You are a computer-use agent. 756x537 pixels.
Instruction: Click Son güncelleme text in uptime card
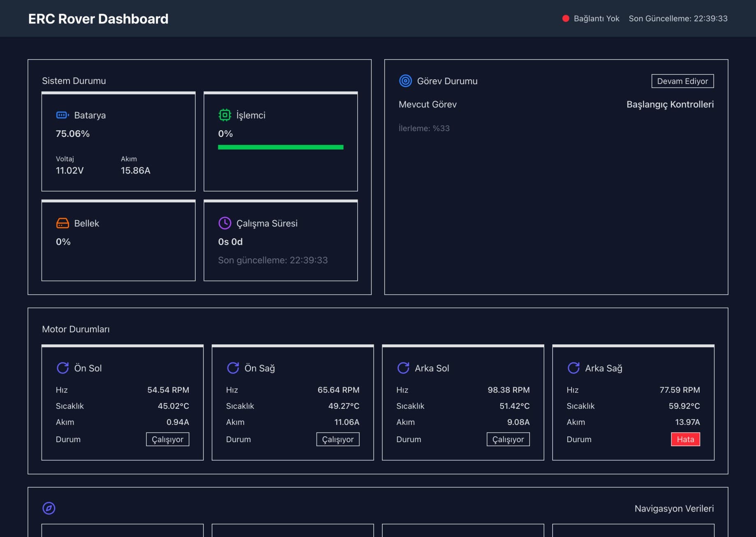pyautogui.click(x=273, y=260)
